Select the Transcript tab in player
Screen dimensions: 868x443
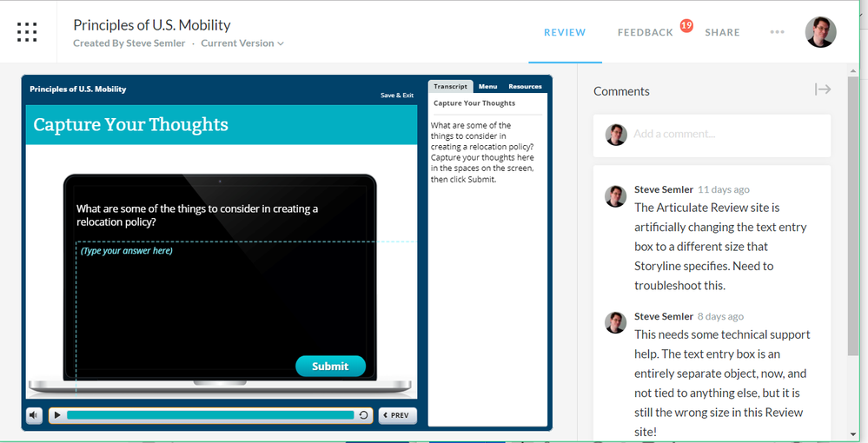450,86
